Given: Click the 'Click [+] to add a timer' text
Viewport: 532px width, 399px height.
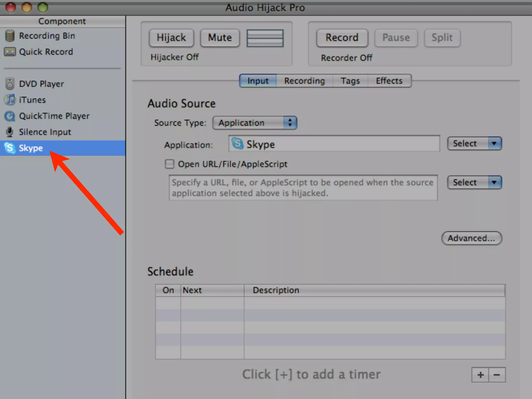Looking at the screenshot, I should tap(311, 375).
